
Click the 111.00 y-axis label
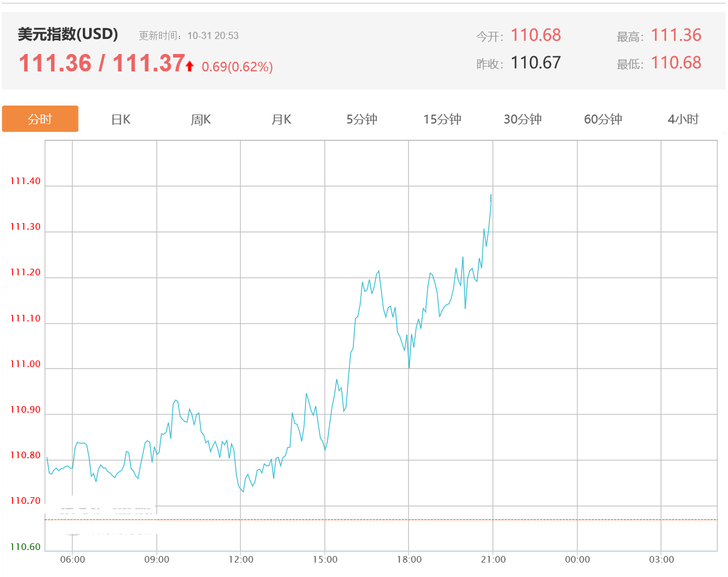point(25,365)
